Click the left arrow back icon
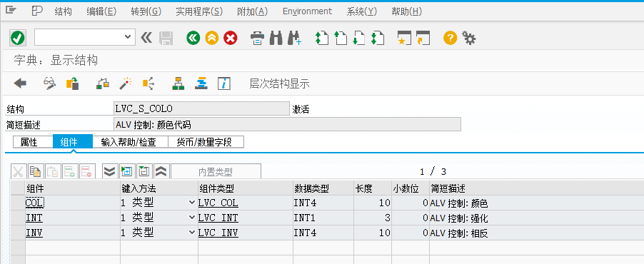644x264 pixels. coord(20,83)
